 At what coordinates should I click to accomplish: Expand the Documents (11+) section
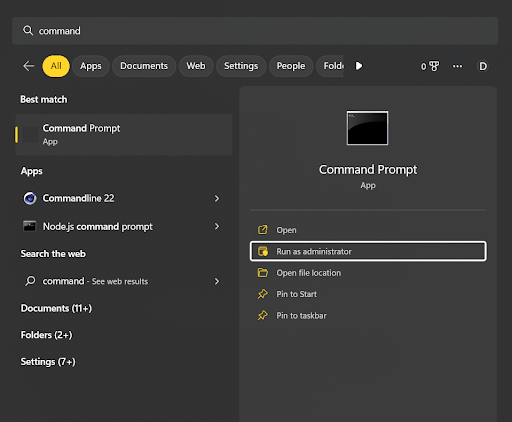pos(56,308)
